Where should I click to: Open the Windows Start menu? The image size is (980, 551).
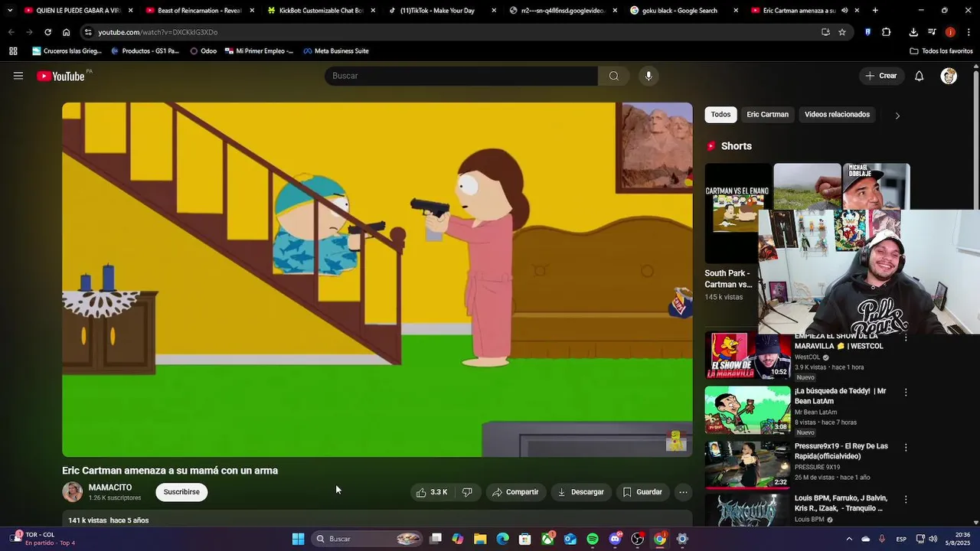point(298,539)
